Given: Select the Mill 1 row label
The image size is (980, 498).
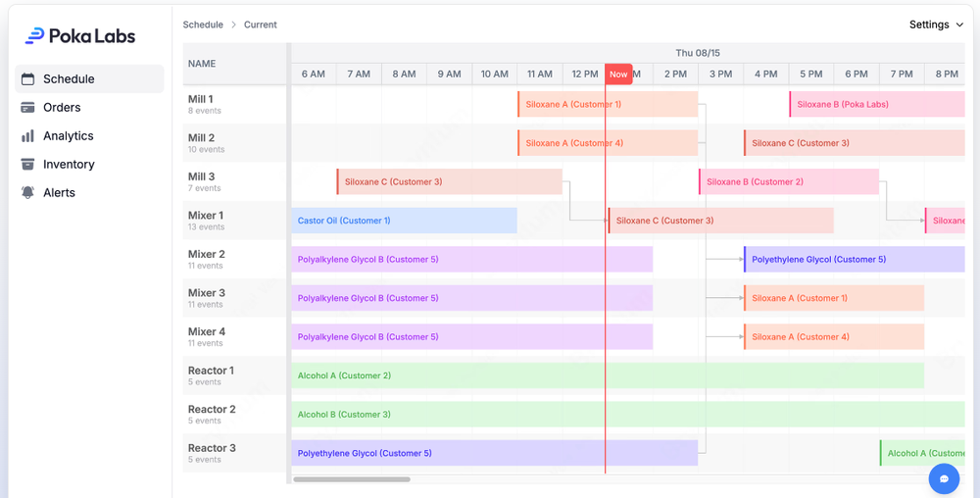Looking at the screenshot, I should coord(201,99).
